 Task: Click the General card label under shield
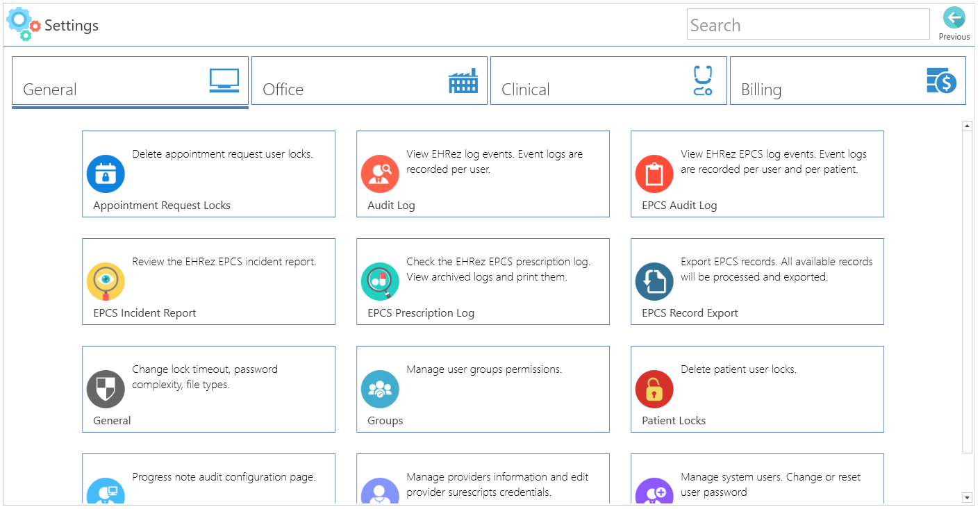pos(112,421)
